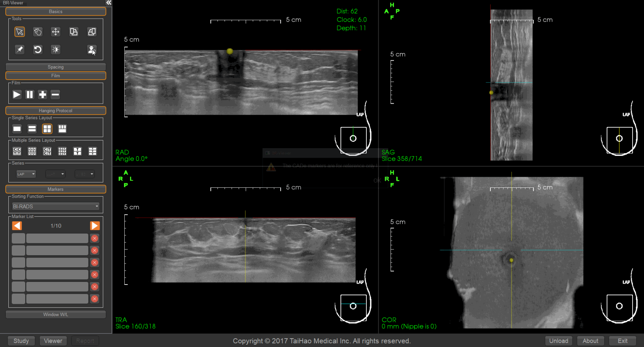The height and width of the screenshot is (347, 644).
Task: Open the LAP series dropdown
Action: [26, 174]
